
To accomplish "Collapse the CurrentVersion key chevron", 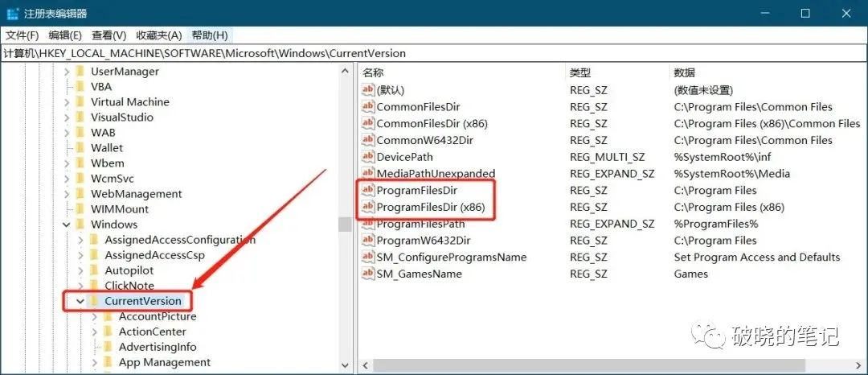I will 81,301.
